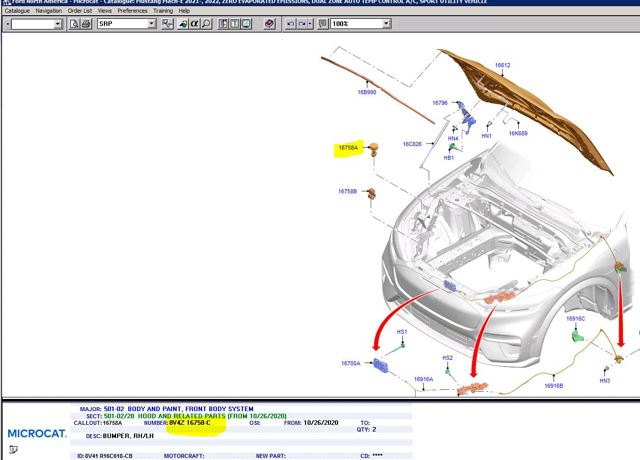Click the forward arrow toolbar icon
This screenshot has width=640, height=460.
pos(302,24)
